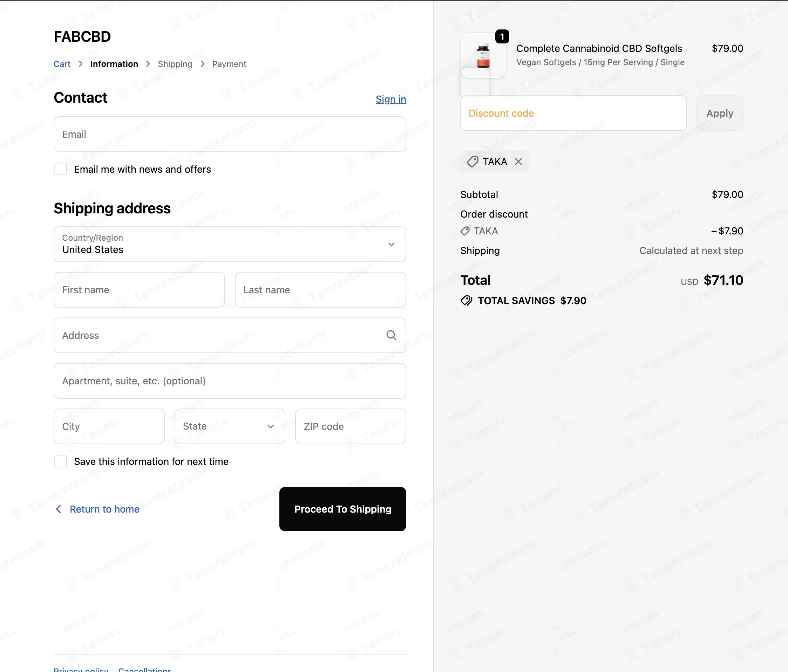Click the back chevron beside Return to home

(x=59, y=509)
